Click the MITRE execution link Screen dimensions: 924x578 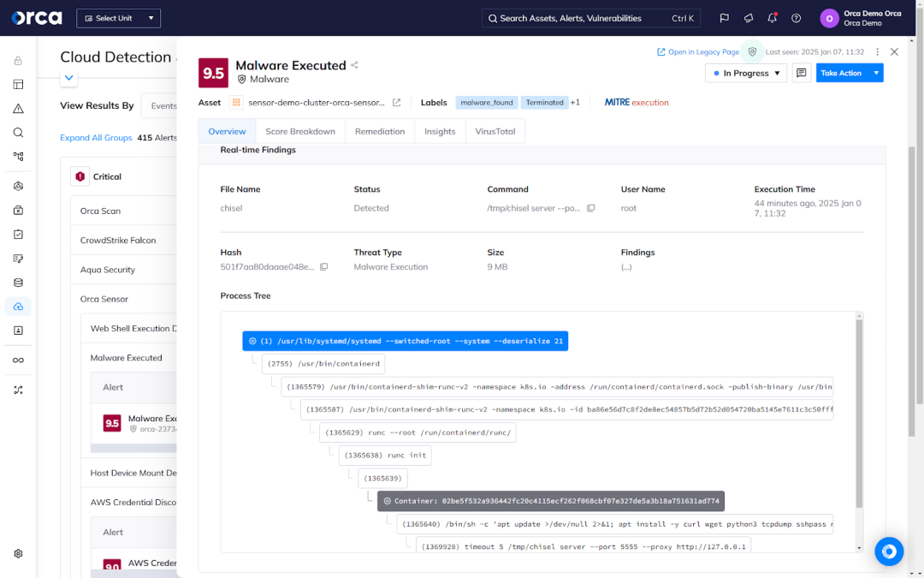[x=637, y=103]
